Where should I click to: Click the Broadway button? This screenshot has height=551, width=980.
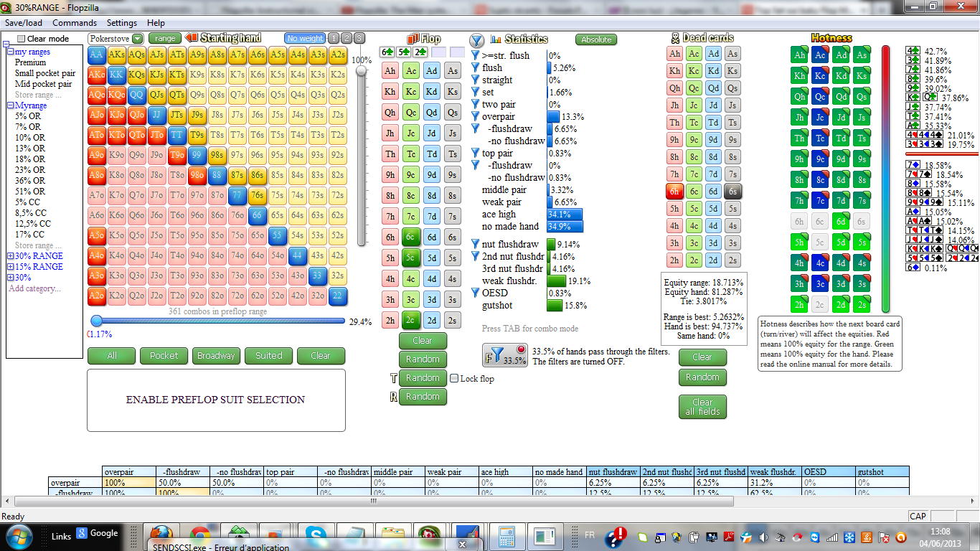coord(216,355)
